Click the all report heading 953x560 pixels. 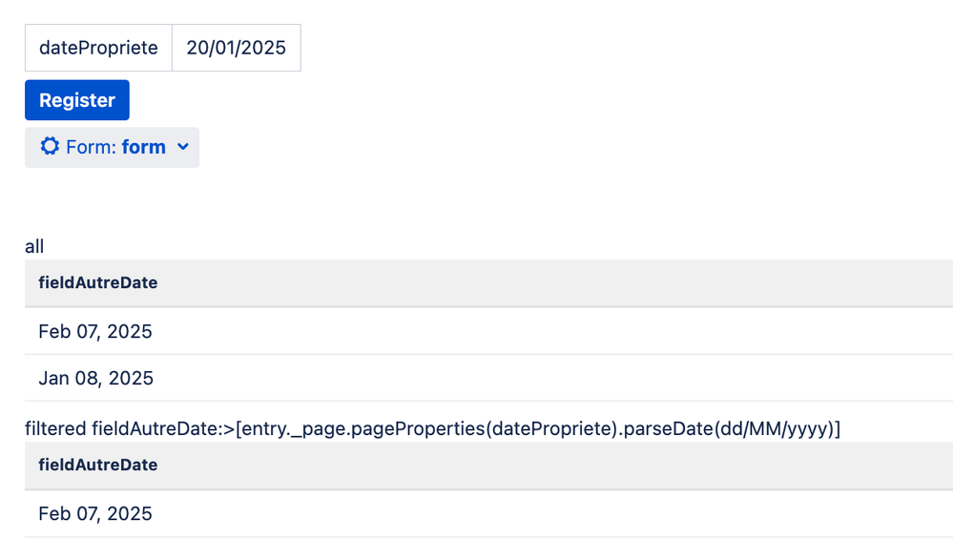(x=33, y=246)
